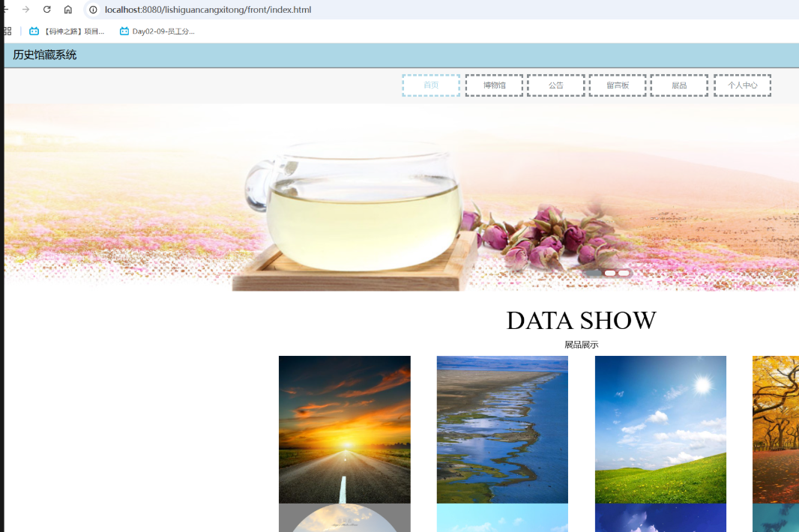
Task: View site information icon beside the URL
Action: click(x=93, y=10)
